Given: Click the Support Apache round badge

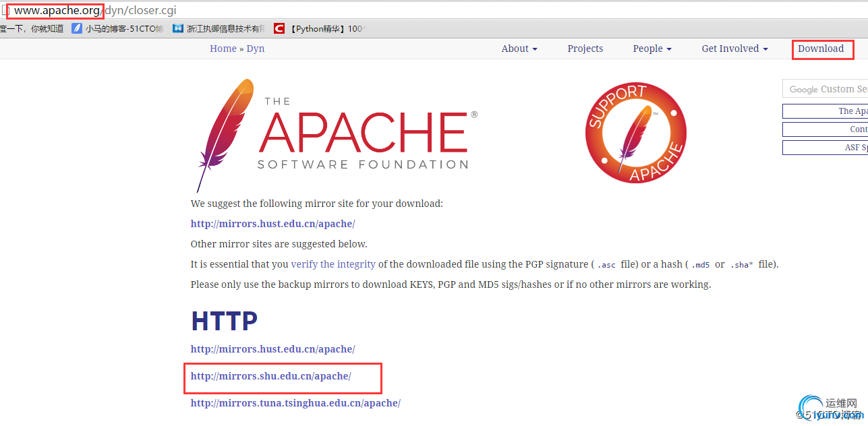Looking at the screenshot, I should click(635, 132).
